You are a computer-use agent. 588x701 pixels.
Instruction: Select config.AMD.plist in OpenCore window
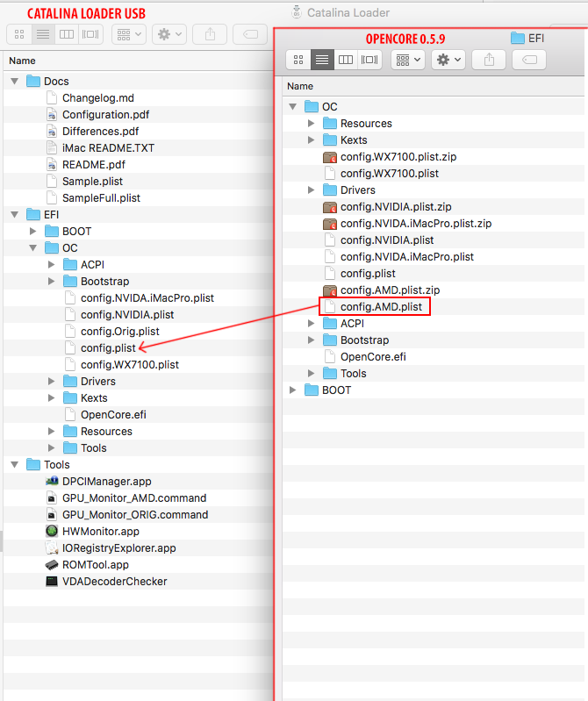coord(381,307)
